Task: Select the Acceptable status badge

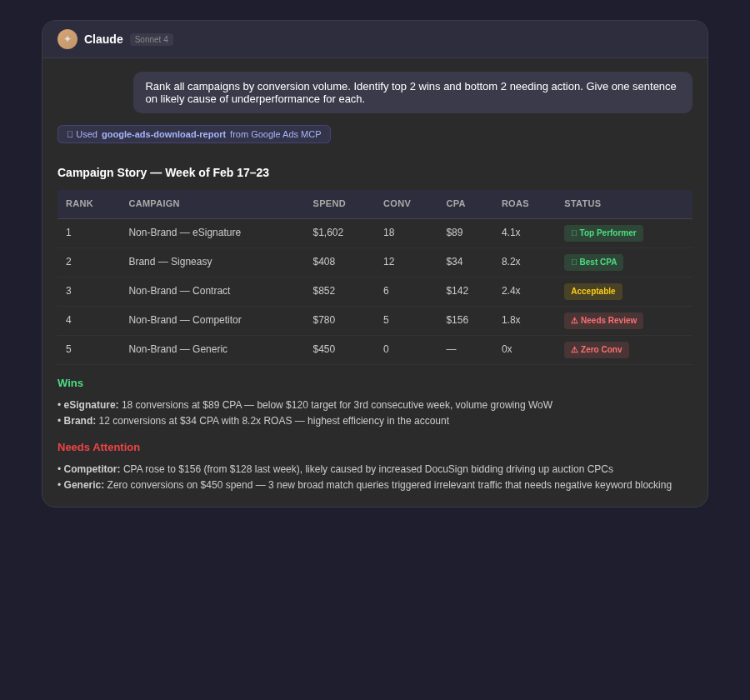Action: (x=592, y=292)
